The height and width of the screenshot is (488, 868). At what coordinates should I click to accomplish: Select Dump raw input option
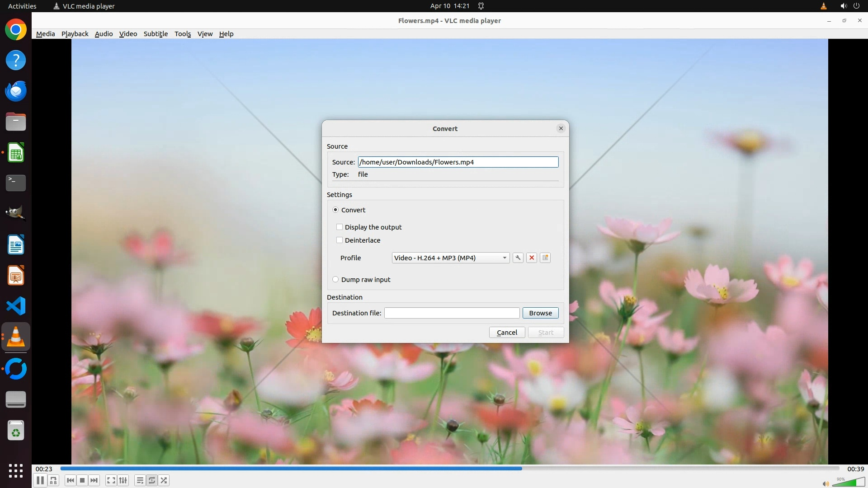coord(335,279)
